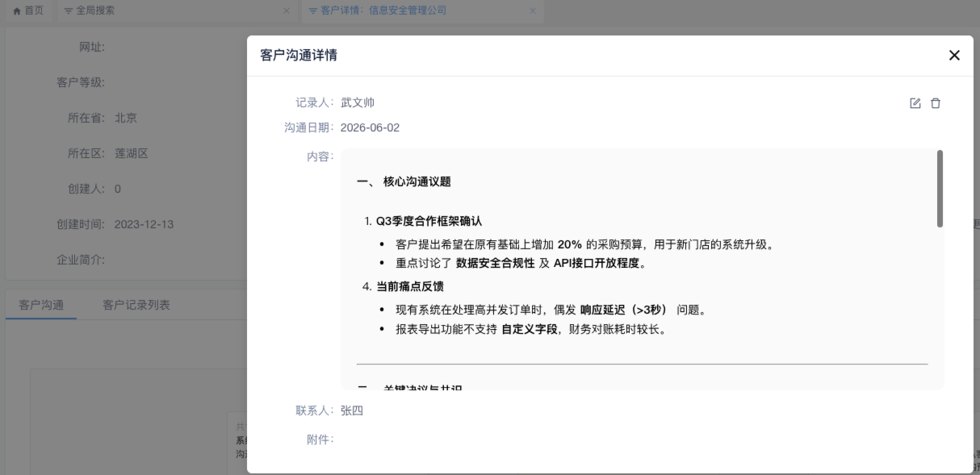The height and width of the screenshot is (475, 980).
Task: Open the 首页 tab
Action: [28, 10]
